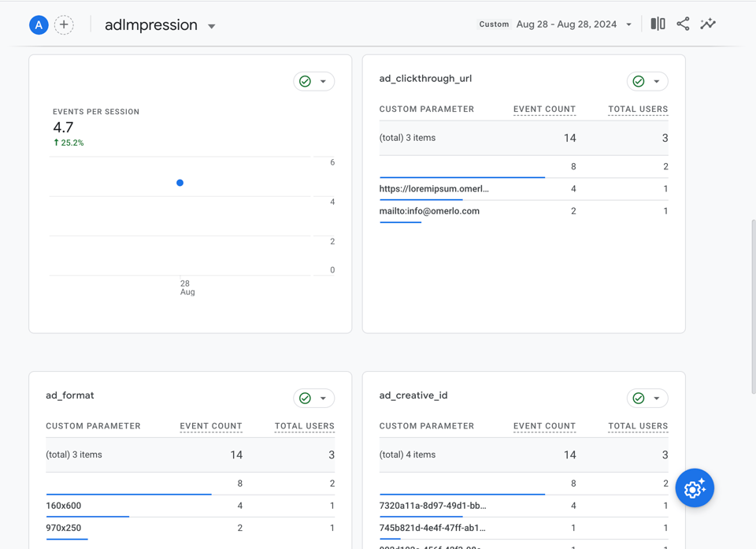This screenshot has width=756, height=549.
Task: Expand the adImpression event dropdown
Action: 211,26
